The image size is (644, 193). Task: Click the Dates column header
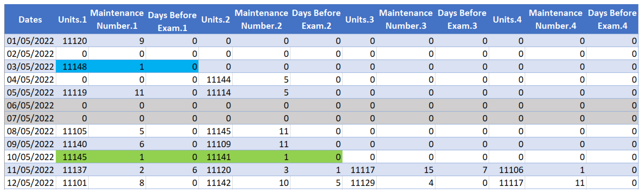tap(30, 20)
